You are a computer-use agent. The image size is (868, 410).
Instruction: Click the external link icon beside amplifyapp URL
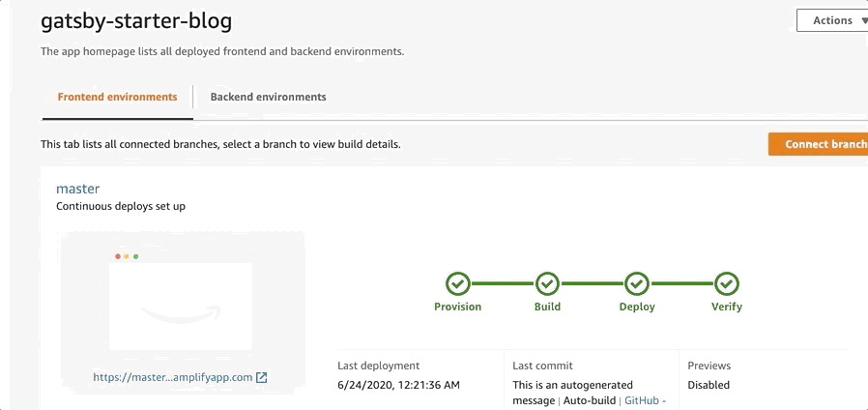(x=261, y=377)
